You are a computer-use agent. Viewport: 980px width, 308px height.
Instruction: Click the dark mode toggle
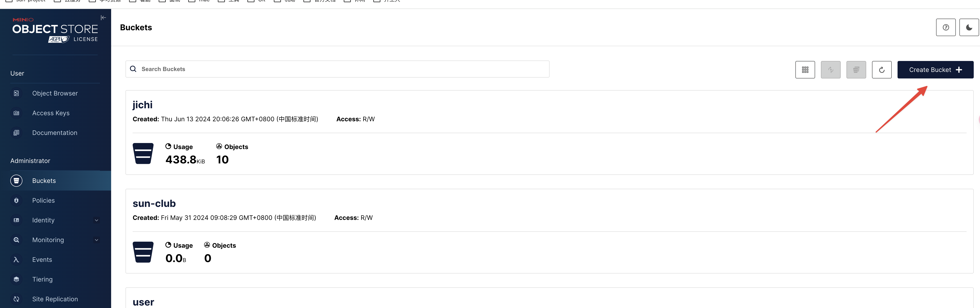pos(968,27)
